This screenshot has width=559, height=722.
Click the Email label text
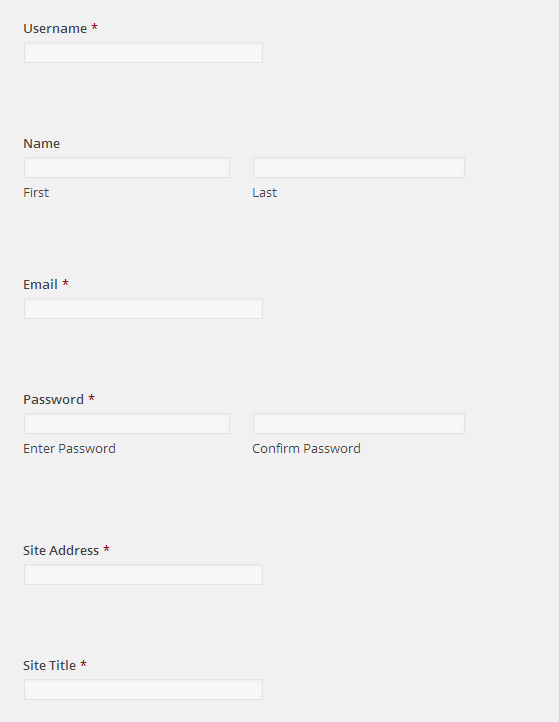coord(41,285)
